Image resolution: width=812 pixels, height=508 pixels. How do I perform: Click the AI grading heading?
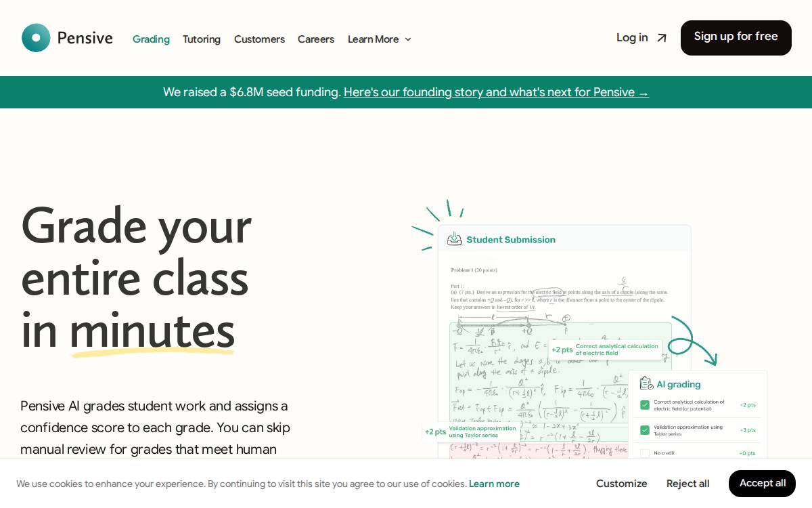679,384
